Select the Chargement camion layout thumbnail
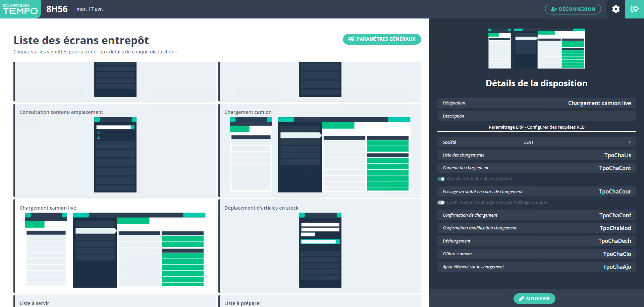The height and width of the screenshot is (307, 644). pyautogui.click(x=320, y=150)
